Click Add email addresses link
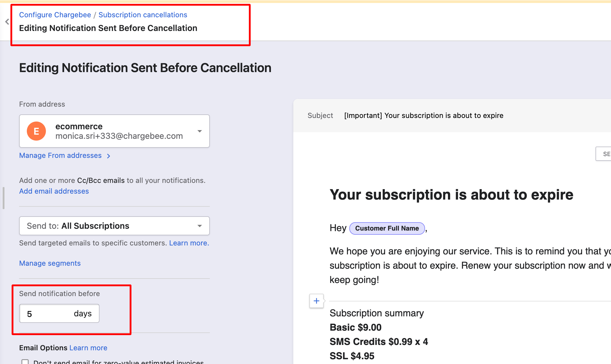Screen dimensions: 611x364 [54, 191]
